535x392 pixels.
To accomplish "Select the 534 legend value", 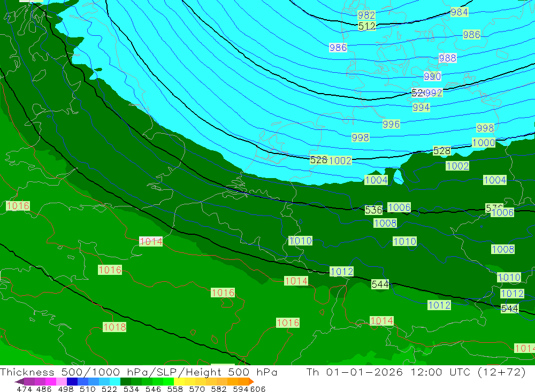I will click(x=131, y=389).
